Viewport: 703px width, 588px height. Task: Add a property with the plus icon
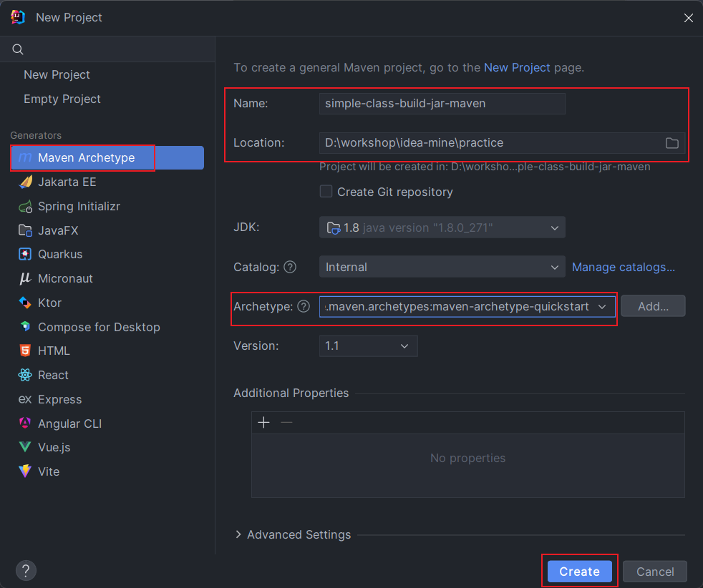263,422
